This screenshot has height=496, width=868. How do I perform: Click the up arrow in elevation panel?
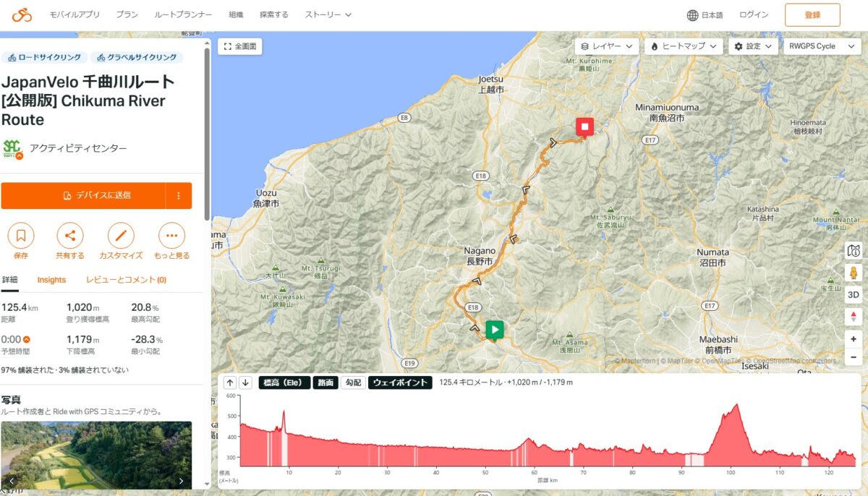pos(230,382)
